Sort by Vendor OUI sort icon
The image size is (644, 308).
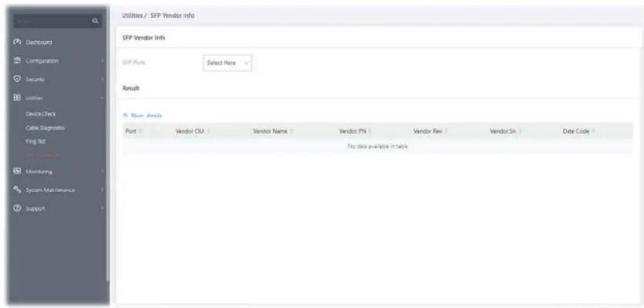click(x=208, y=131)
